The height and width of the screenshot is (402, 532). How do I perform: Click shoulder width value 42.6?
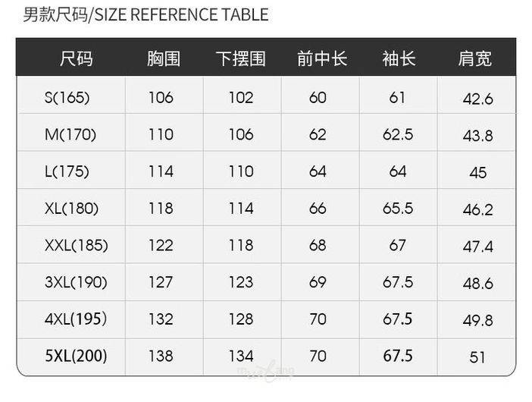477,99
